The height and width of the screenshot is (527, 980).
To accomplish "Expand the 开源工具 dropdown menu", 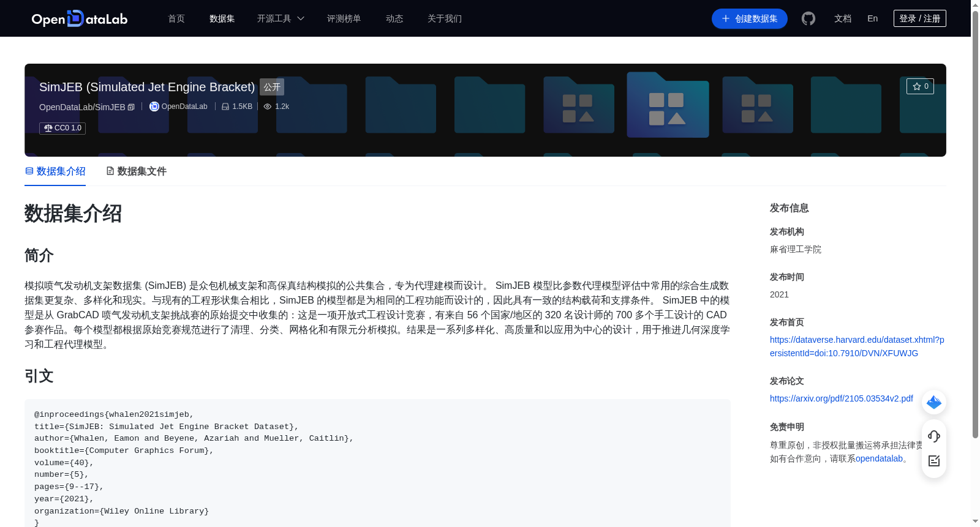I will (281, 18).
